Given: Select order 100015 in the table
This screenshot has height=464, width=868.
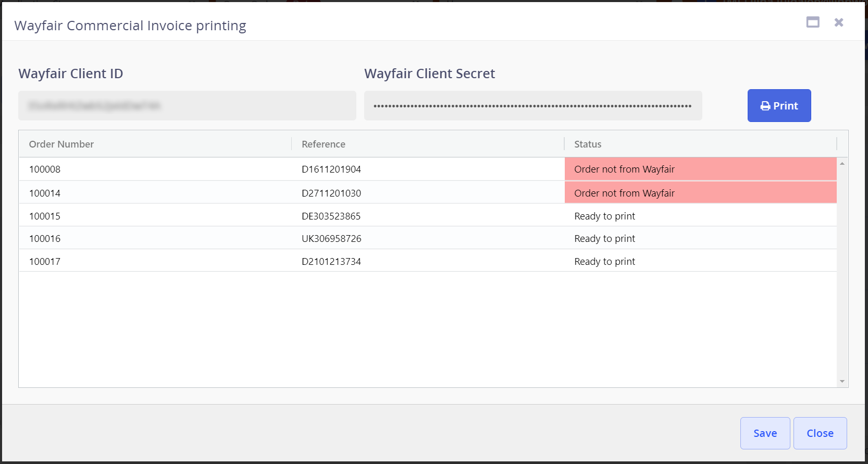Looking at the screenshot, I should (x=45, y=216).
